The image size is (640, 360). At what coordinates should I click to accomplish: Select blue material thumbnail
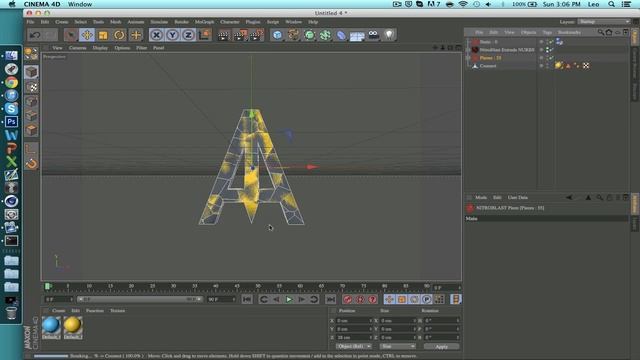[51, 327]
